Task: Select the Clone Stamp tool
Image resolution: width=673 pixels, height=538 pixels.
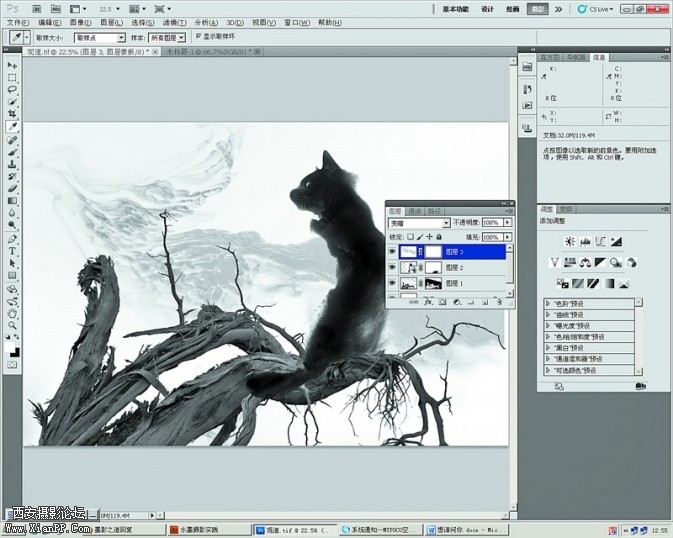Action: 12,164
